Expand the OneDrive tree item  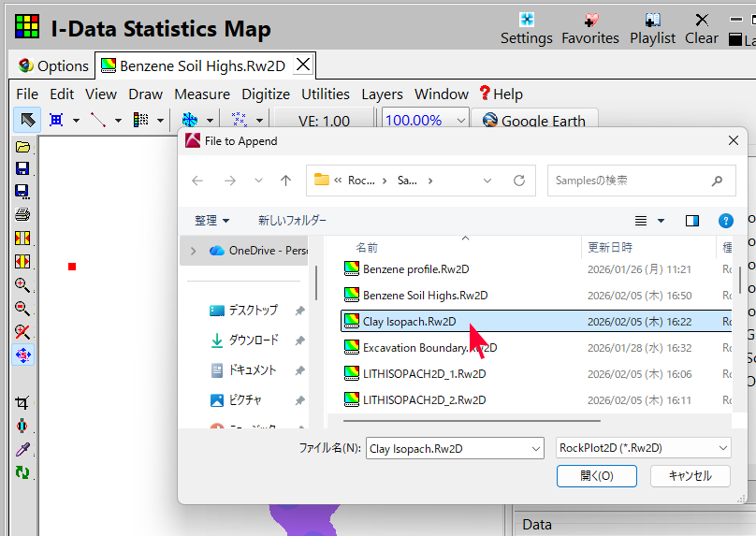click(x=194, y=251)
